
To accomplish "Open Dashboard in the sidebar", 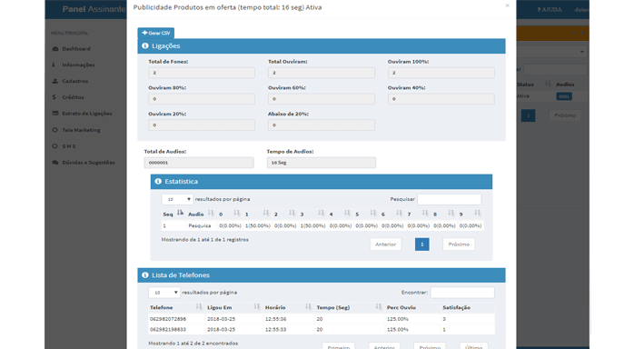I will coord(76,48).
